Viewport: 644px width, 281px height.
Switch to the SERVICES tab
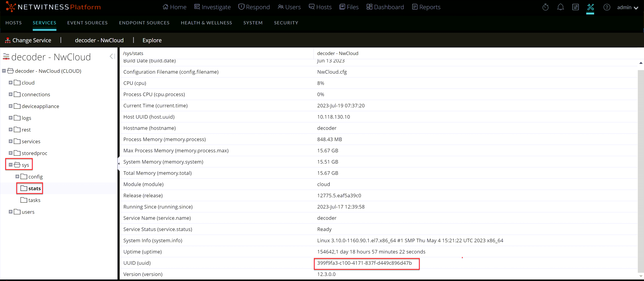(x=44, y=23)
